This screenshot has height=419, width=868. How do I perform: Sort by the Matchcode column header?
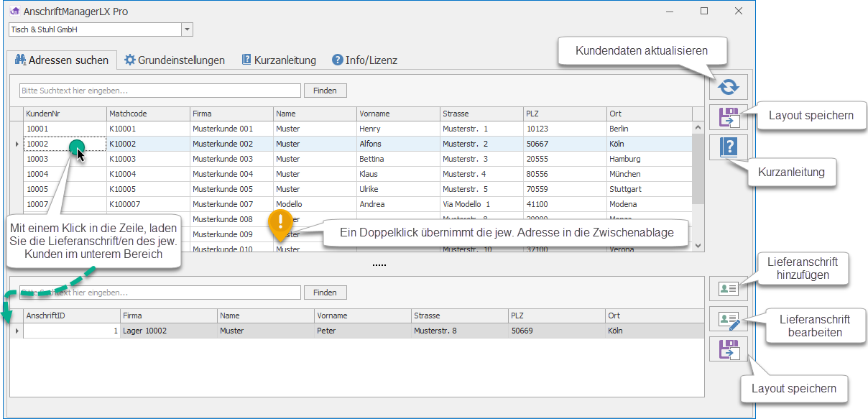(148, 114)
